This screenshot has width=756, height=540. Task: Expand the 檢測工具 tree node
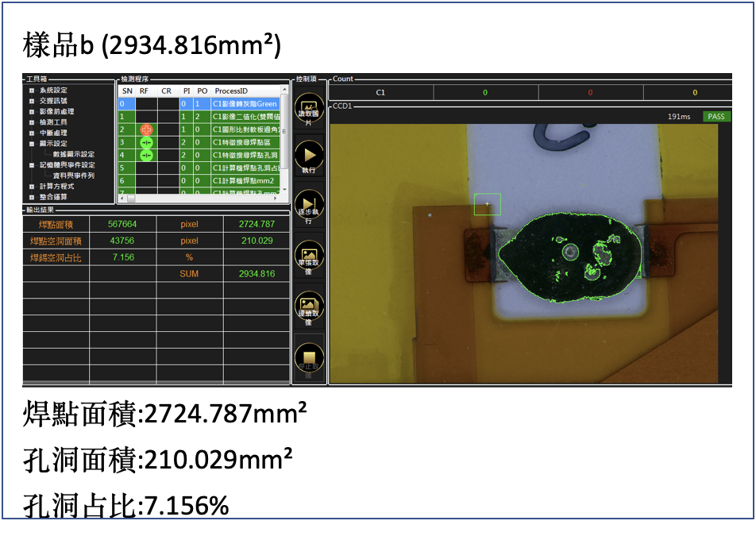(x=32, y=122)
